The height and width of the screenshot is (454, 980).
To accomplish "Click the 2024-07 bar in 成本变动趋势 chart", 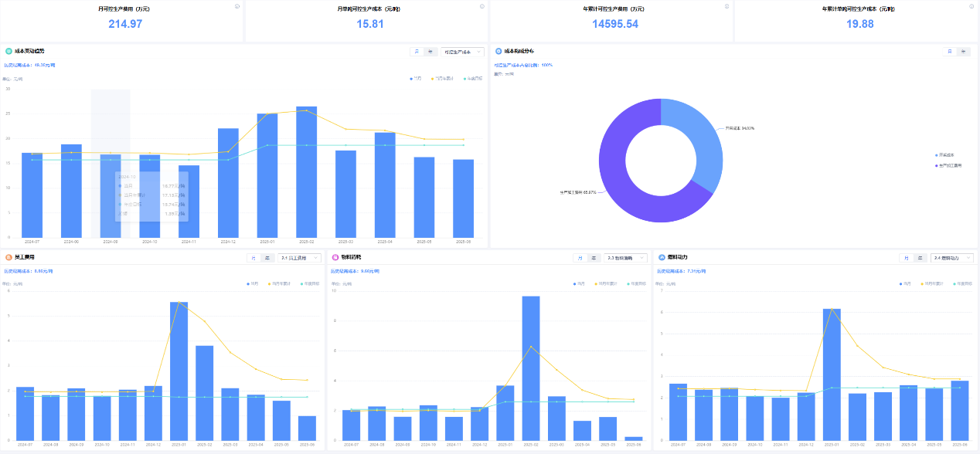I will coord(32,195).
